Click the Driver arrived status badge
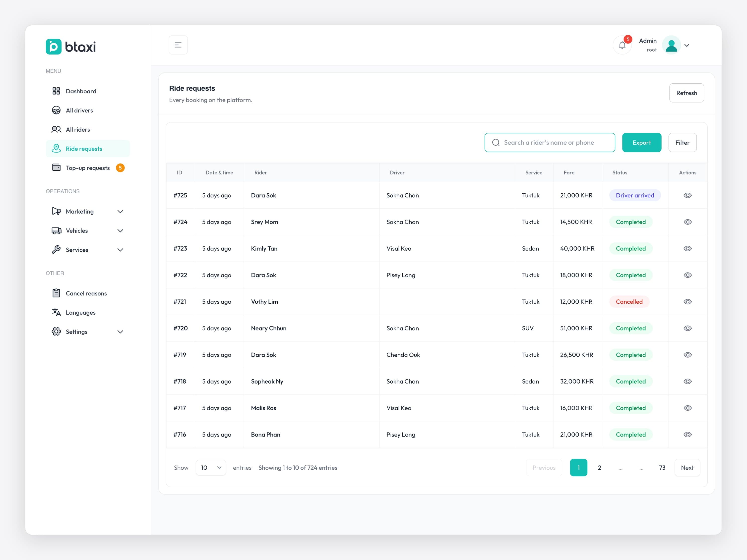The image size is (747, 560). (x=635, y=195)
